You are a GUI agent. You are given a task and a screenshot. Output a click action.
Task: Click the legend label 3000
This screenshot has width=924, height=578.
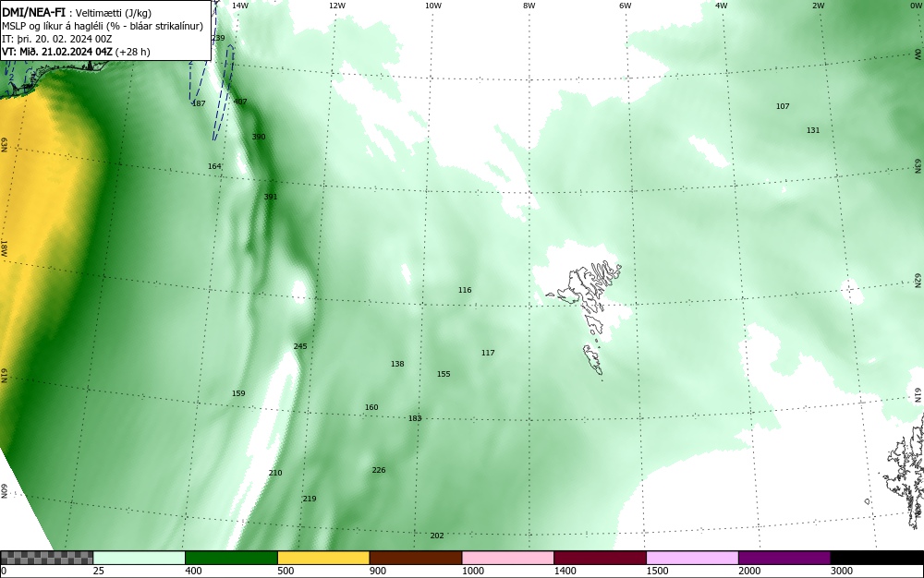(842, 571)
